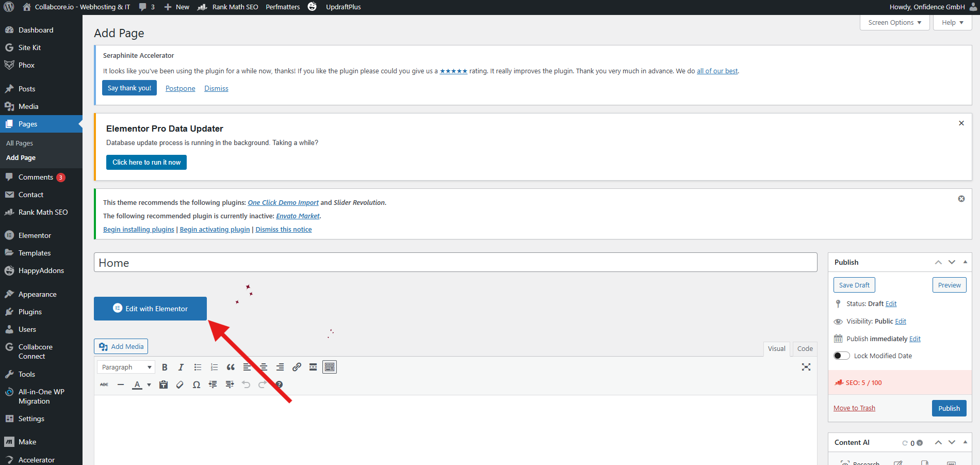Click the blue Publish button
980x465 pixels.
pyautogui.click(x=949, y=408)
